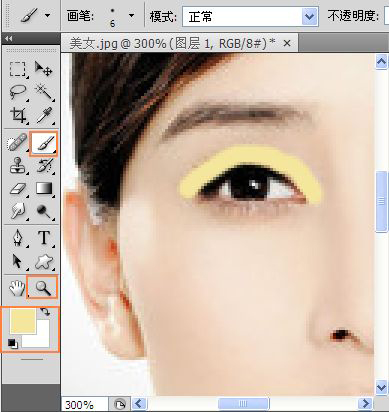The image size is (389, 412).
Task: Select the Horizontal Type tool
Action: click(x=43, y=238)
